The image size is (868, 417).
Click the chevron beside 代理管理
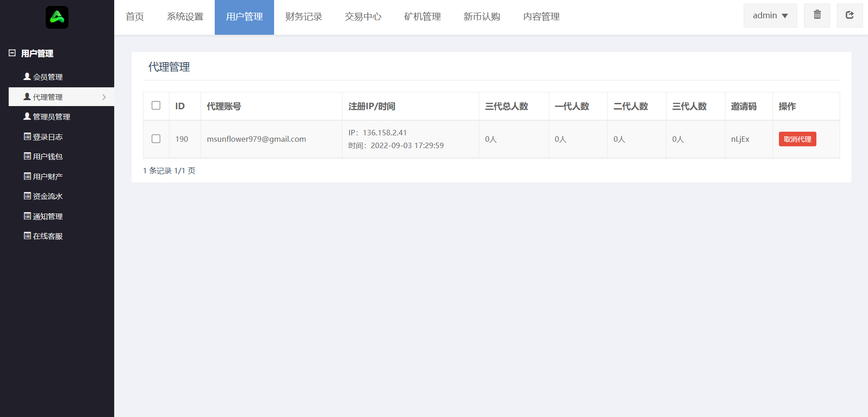tap(104, 97)
